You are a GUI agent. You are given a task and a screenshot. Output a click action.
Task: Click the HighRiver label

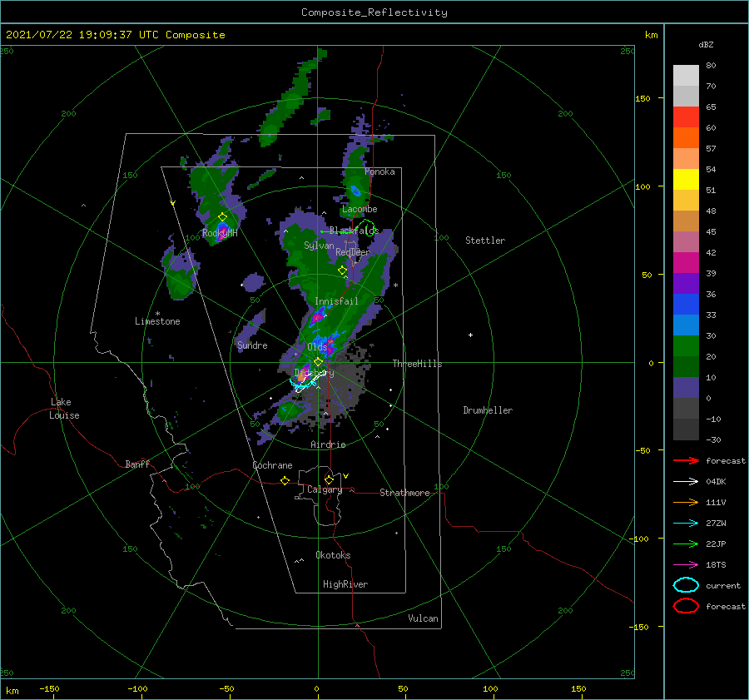pyautogui.click(x=345, y=584)
